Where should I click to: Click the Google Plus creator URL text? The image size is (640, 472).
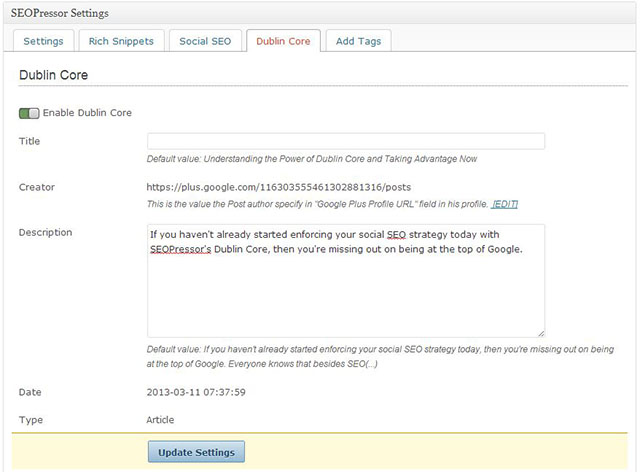pyautogui.click(x=278, y=187)
